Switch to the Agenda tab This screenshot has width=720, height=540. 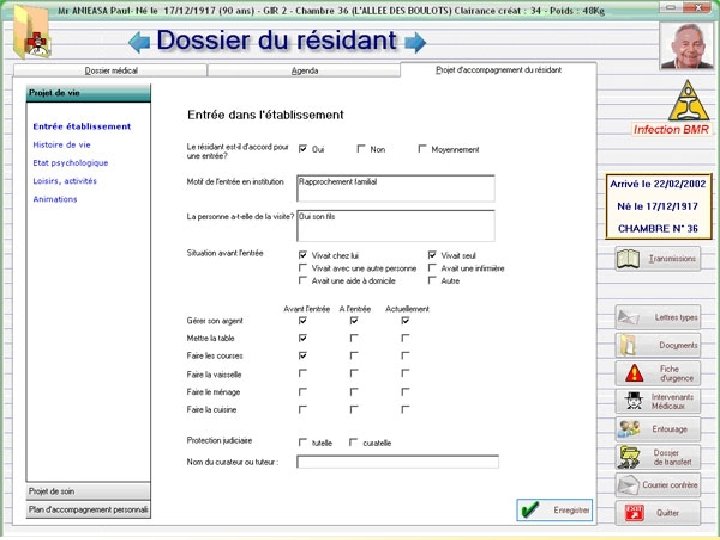point(304,70)
